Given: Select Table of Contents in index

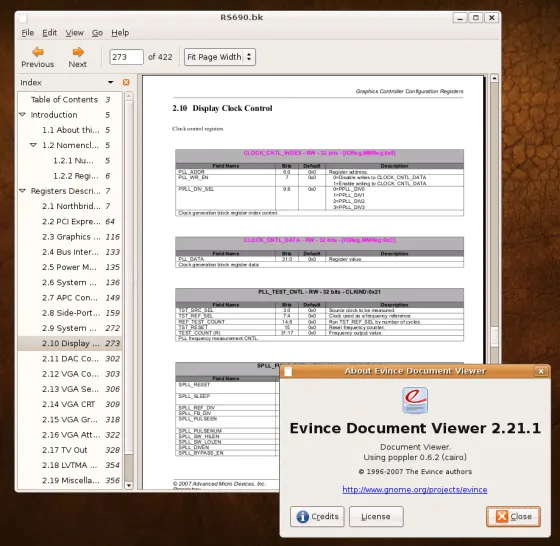Looking at the screenshot, I should [x=70, y=100].
